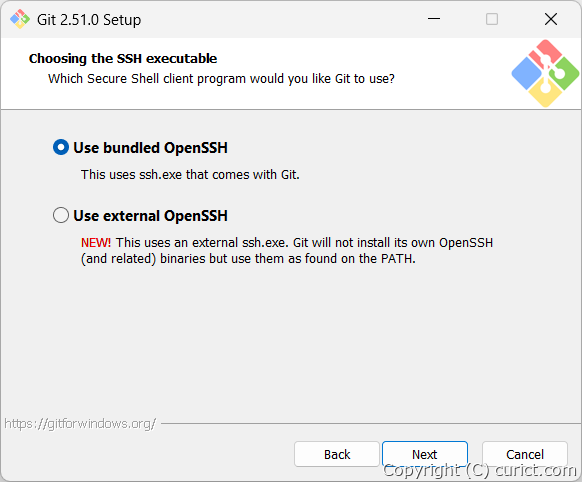Click the "ssh.exe that comes with Git" description
This screenshot has width=582, height=482.
pos(190,174)
